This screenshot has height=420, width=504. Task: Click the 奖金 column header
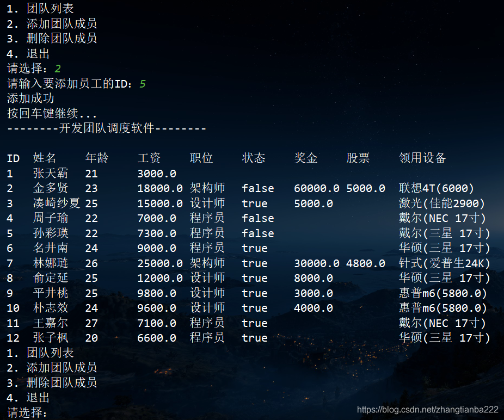(306, 158)
